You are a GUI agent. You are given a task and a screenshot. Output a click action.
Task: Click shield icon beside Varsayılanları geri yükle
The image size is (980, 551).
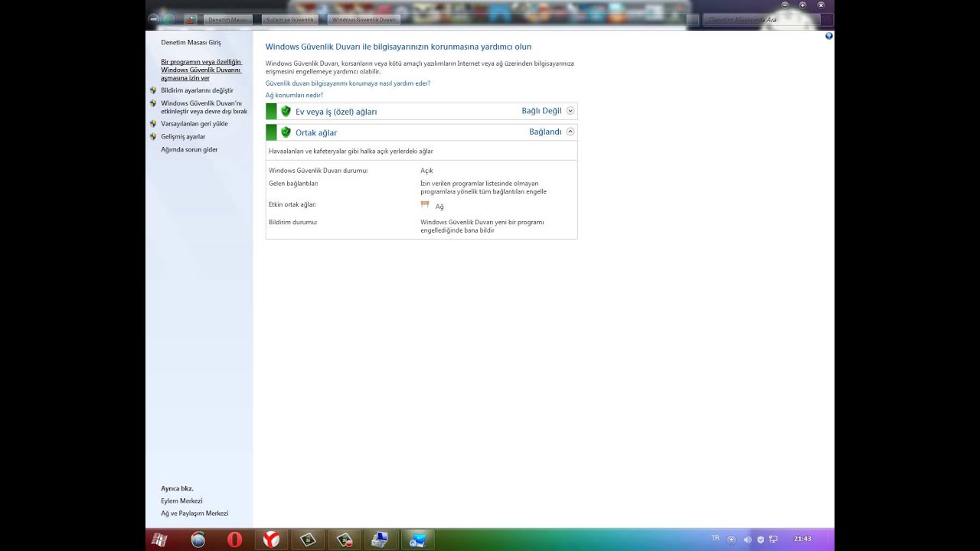point(153,123)
